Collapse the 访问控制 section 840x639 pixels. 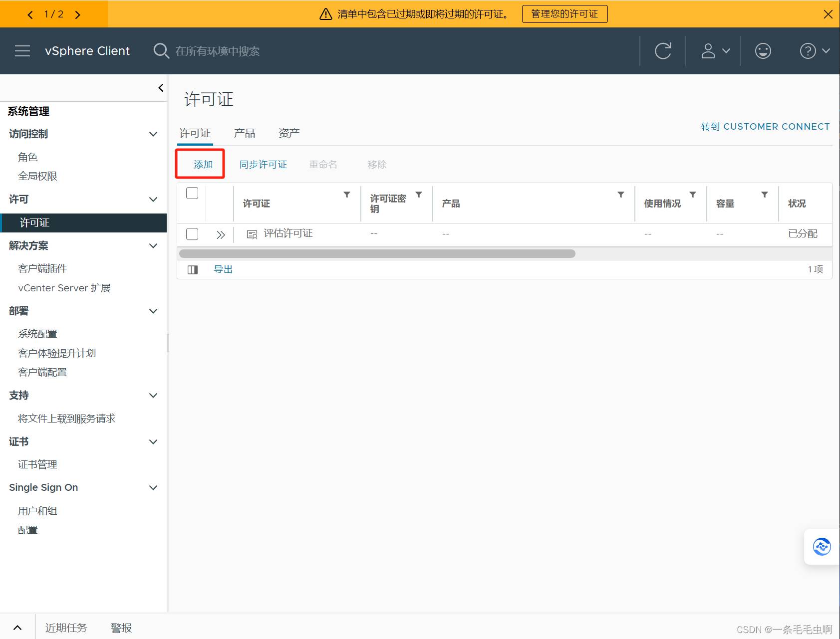[x=153, y=134]
